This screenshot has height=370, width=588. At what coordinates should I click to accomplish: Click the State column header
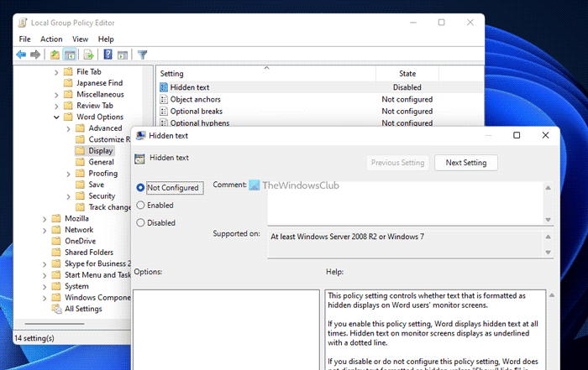coord(407,74)
